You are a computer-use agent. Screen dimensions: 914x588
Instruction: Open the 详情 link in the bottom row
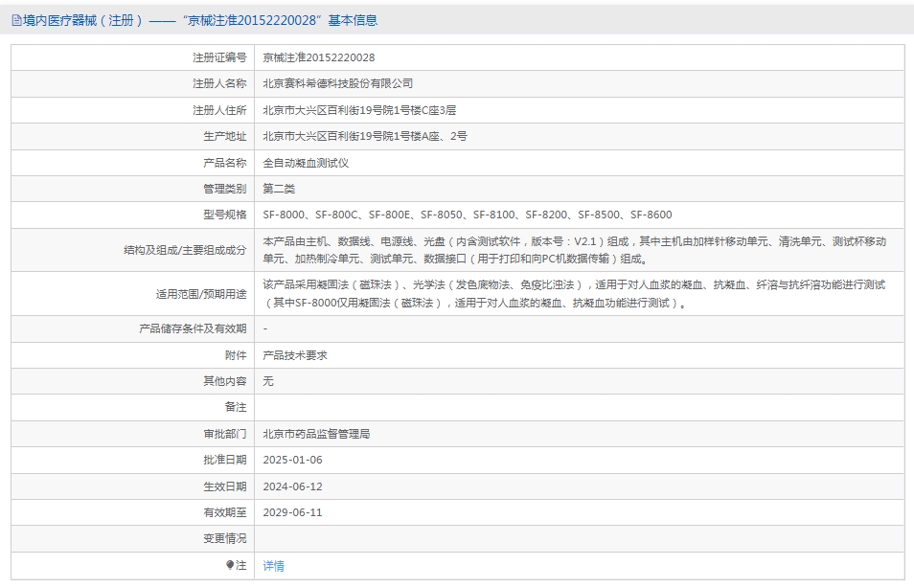click(x=271, y=566)
